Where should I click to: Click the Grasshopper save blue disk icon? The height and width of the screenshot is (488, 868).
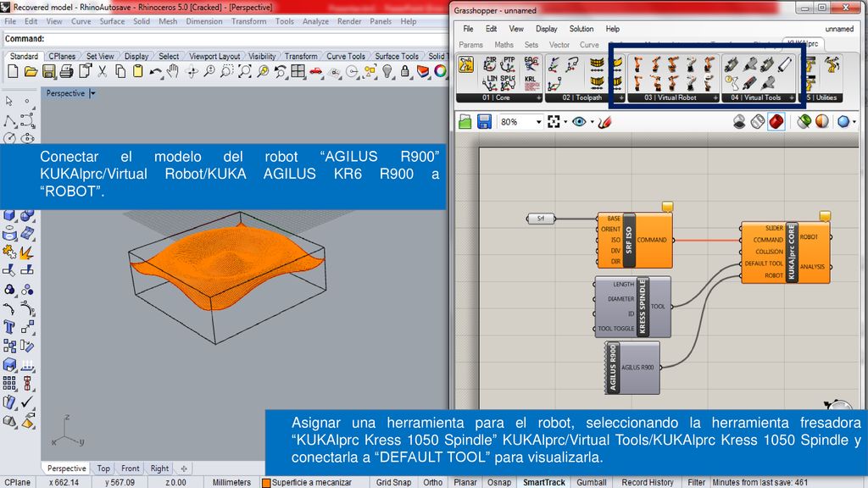coord(484,122)
